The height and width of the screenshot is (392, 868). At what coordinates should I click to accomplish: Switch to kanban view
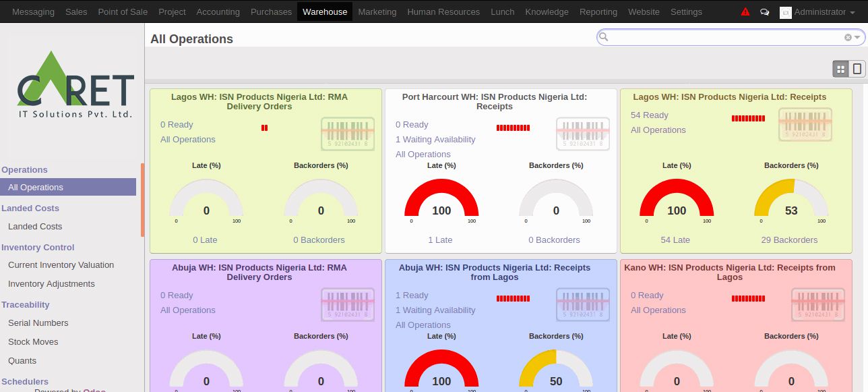[x=840, y=69]
